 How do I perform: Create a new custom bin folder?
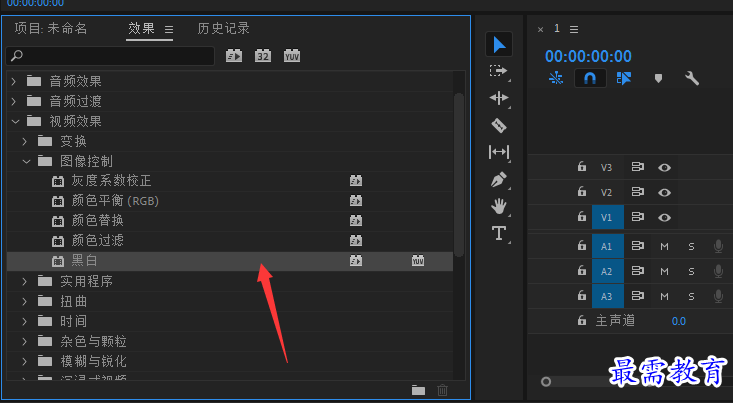tap(418, 390)
